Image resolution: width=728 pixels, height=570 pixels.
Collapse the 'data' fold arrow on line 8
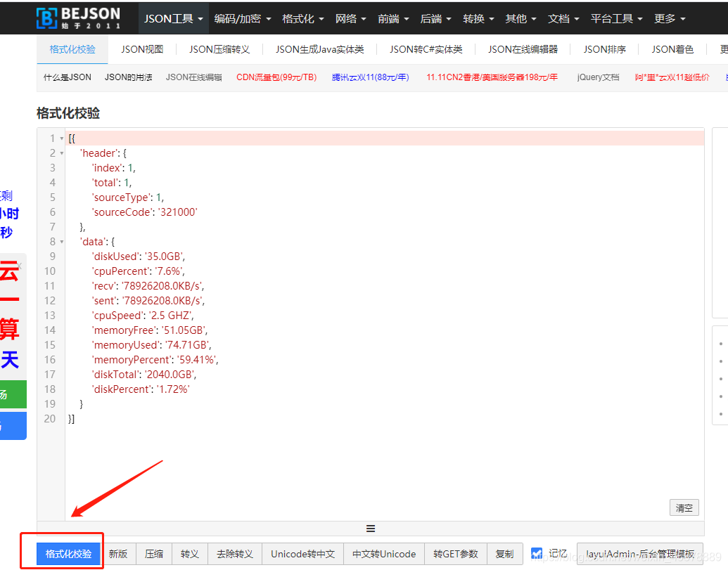(62, 242)
